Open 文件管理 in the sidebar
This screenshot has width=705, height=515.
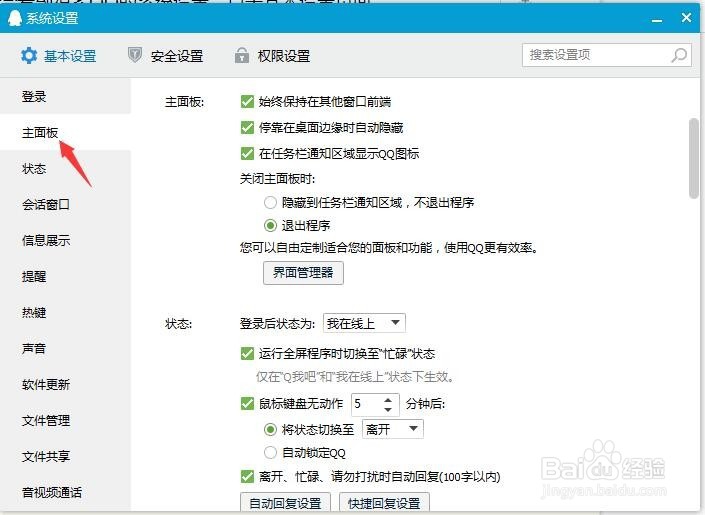click(65, 420)
